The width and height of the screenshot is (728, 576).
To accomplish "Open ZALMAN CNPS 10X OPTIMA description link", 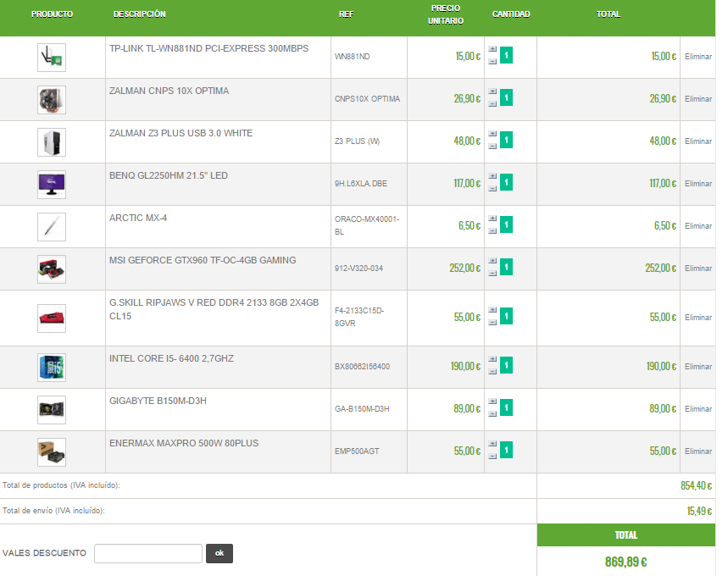I will pyautogui.click(x=169, y=91).
